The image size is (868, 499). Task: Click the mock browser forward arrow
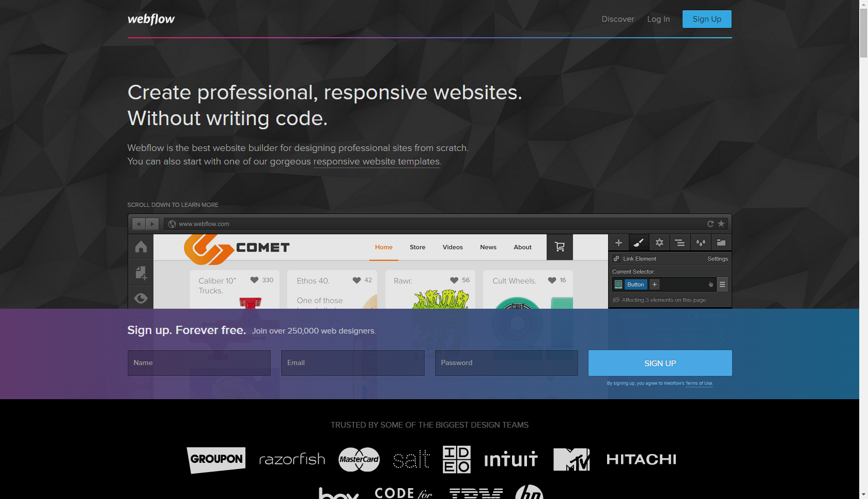[152, 224]
